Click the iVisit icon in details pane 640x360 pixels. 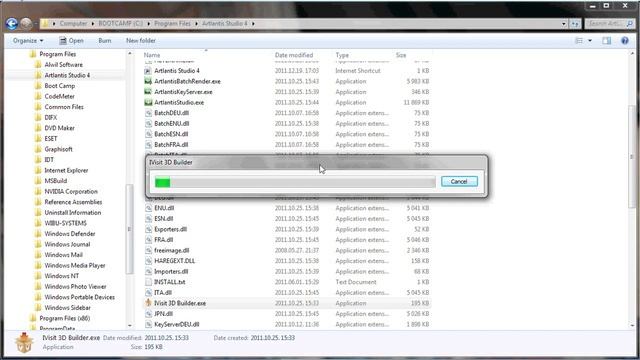(x=24, y=342)
